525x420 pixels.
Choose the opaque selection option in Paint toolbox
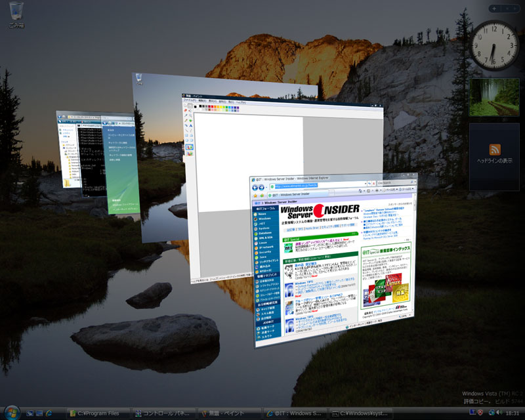(190, 148)
